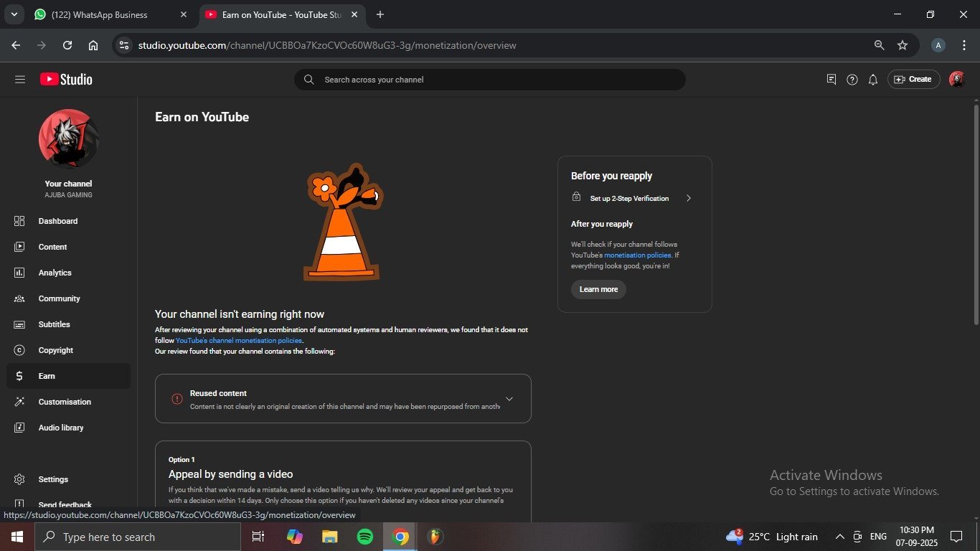
Task: Click the Search across your channel field
Action: coord(489,80)
